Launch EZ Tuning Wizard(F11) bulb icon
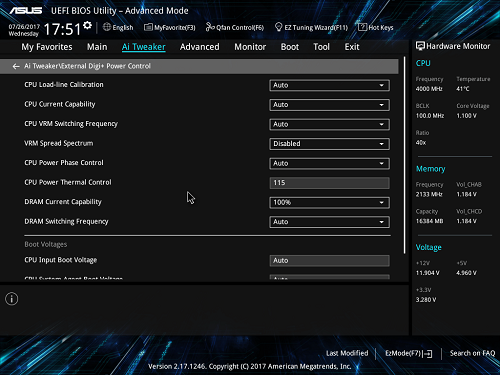 click(279, 27)
